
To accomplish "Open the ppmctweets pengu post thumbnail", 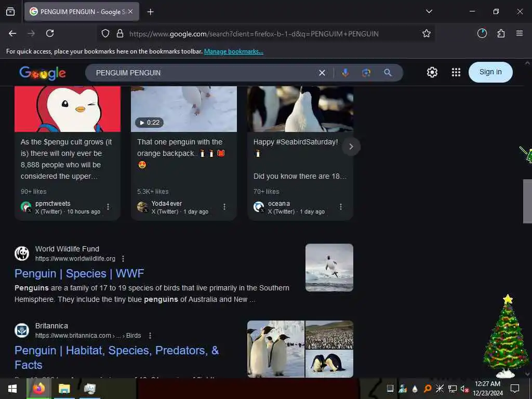I will pyautogui.click(x=68, y=109).
